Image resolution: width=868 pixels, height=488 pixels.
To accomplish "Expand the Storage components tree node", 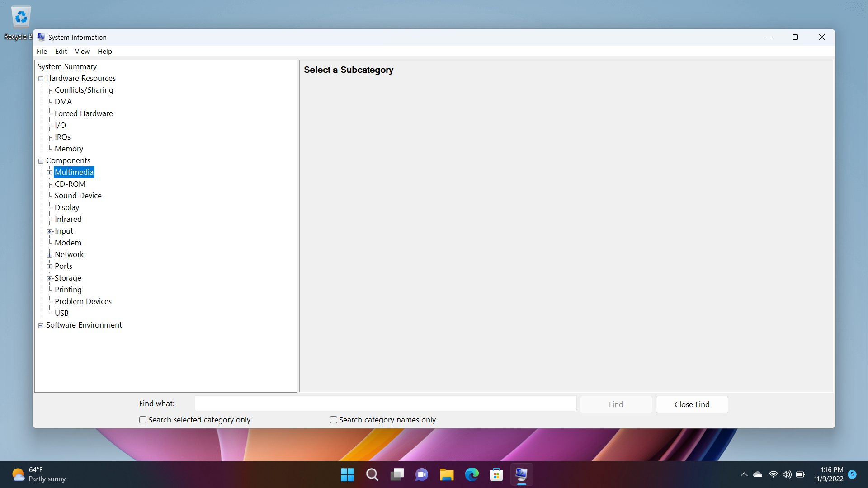I will 50,278.
